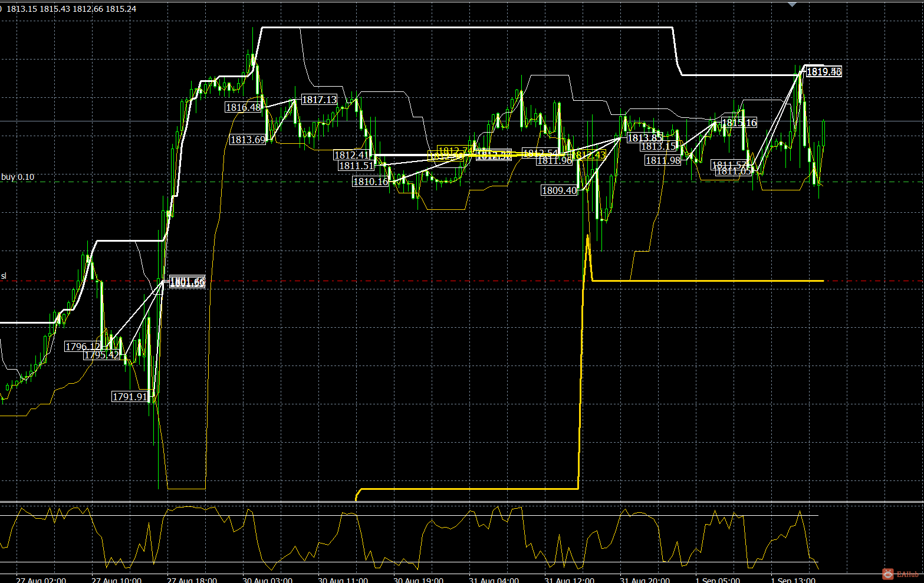This screenshot has height=583, width=924.
Task: Select the boxed 1813.15 label on the chart
Action: 659,146
